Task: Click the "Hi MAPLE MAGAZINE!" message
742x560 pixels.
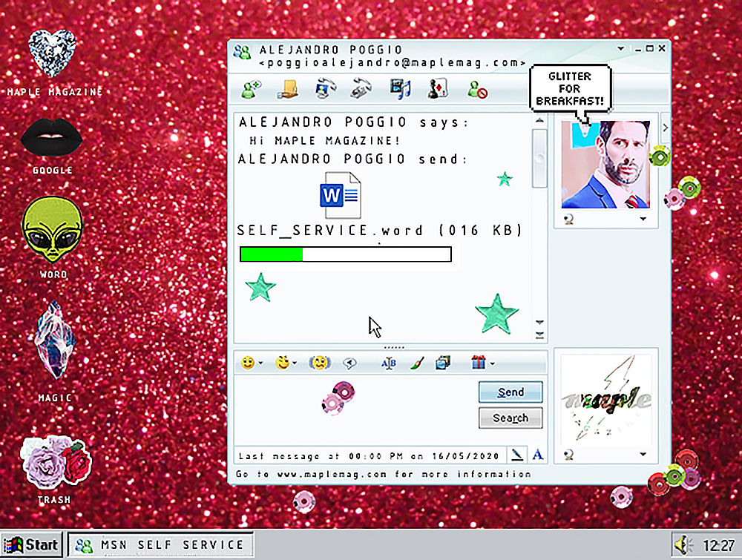Action: (325, 140)
